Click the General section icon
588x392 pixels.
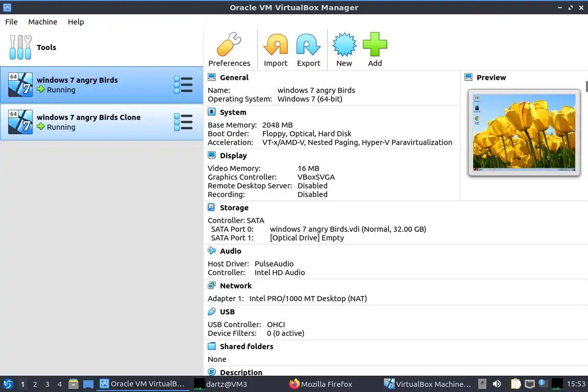tap(212, 77)
